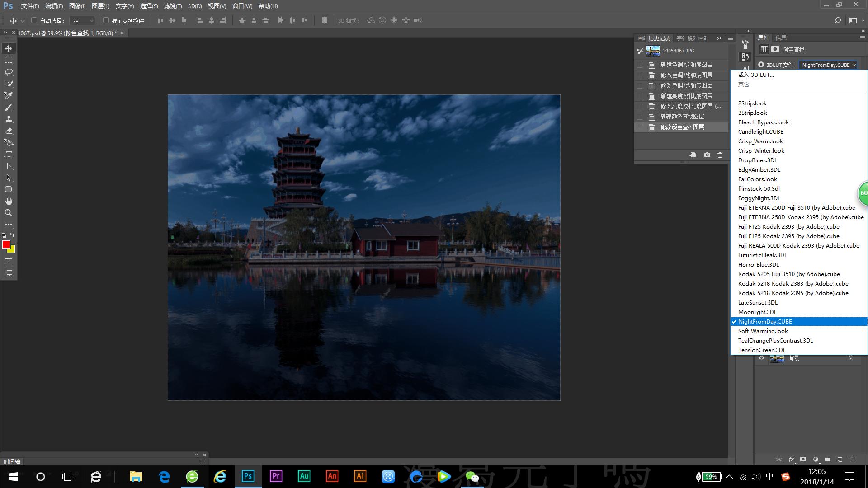Select the Lasso tool

click(x=9, y=72)
